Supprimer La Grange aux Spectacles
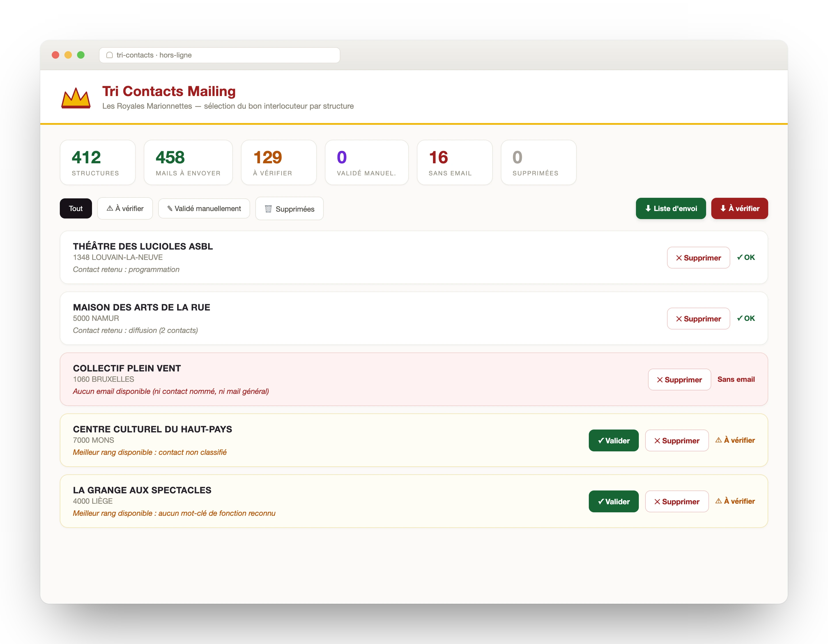 pyautogui.click(x=677, y=502)
